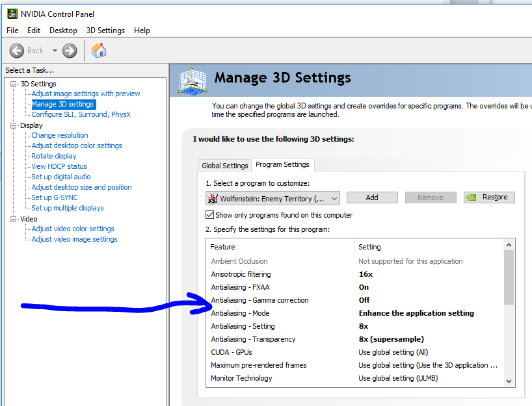Image resolution: width=532 pixels, height=406 pixels.
Task: Open Set up digital audio
Action: coord(61,177)
